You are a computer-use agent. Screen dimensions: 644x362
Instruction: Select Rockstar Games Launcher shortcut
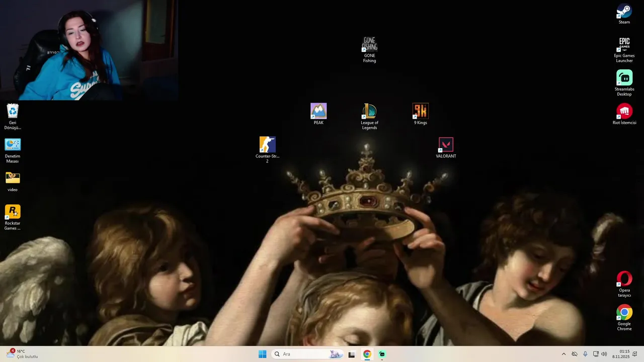[x=13, y=217]
